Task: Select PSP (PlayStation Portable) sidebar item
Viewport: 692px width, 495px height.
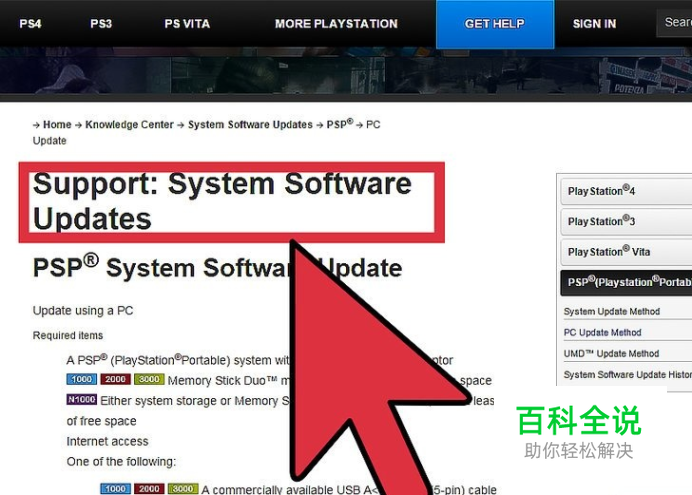Action: [626, 282]
